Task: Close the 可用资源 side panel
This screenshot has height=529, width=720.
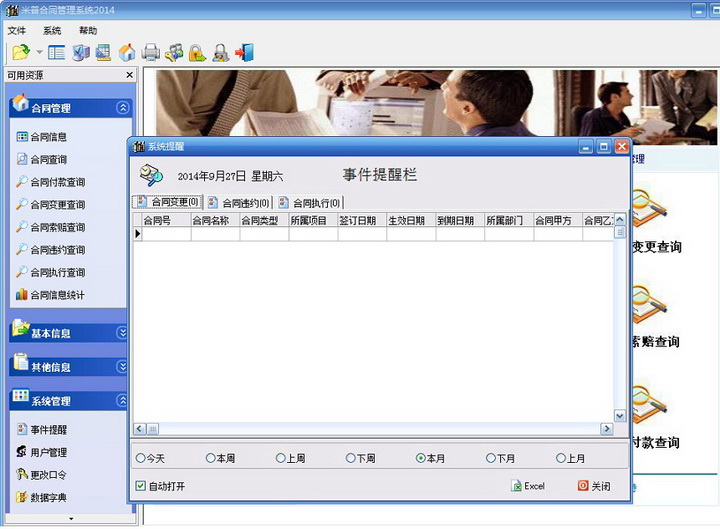Action: click(129, 75)
